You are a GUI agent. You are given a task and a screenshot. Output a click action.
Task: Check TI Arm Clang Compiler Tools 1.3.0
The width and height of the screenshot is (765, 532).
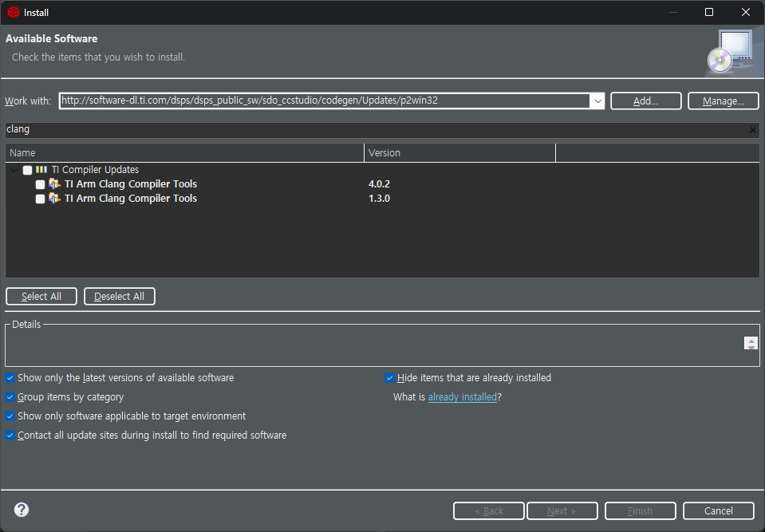[40, 199]
